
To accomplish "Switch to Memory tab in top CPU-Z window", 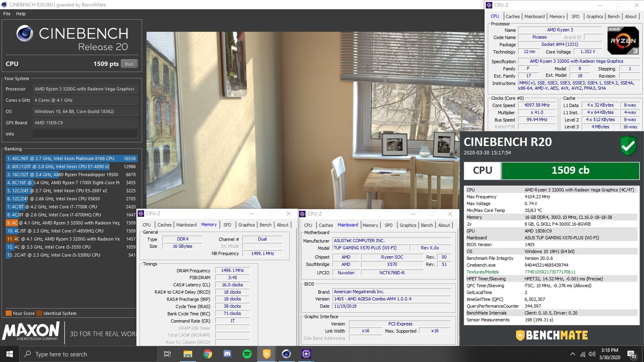I will (557, 16).
